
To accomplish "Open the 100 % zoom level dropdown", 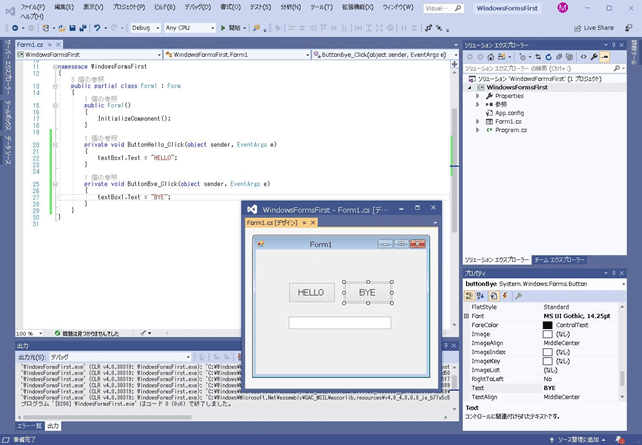I will pos(40,333).
